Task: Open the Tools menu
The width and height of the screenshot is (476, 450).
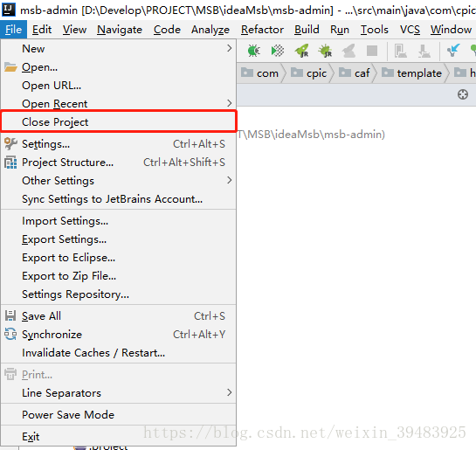Action: pyautogui.click(x=375, y=30)
